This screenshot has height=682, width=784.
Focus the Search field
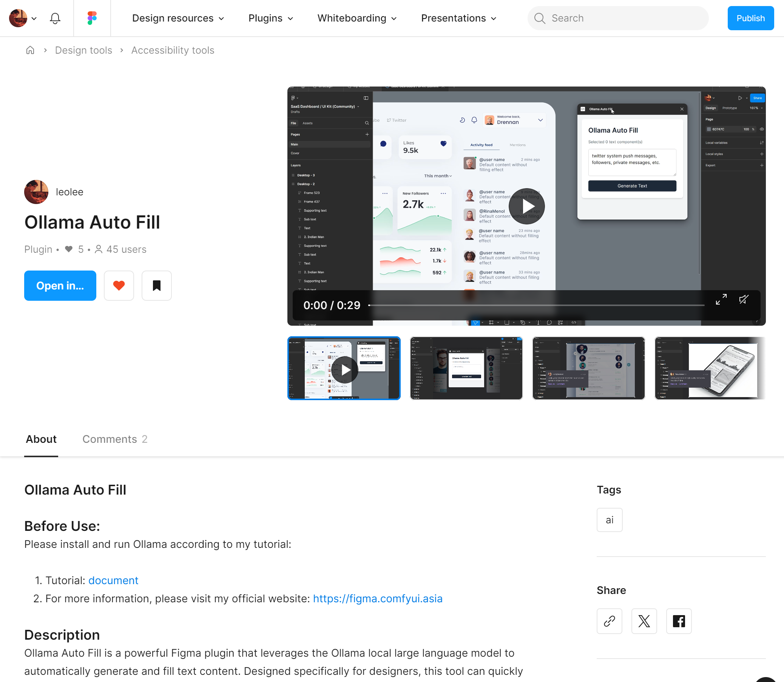(x=618, y=18)
